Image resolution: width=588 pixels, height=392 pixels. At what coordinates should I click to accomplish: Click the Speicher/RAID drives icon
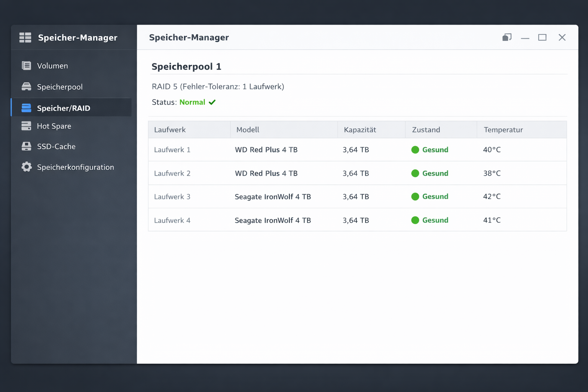click(26, 108)
